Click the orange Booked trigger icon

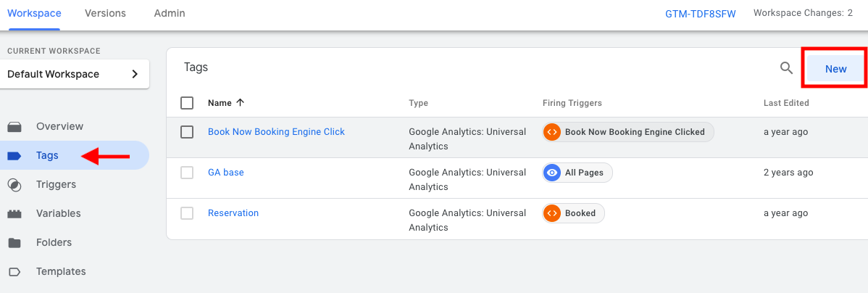tap(551, 213)
